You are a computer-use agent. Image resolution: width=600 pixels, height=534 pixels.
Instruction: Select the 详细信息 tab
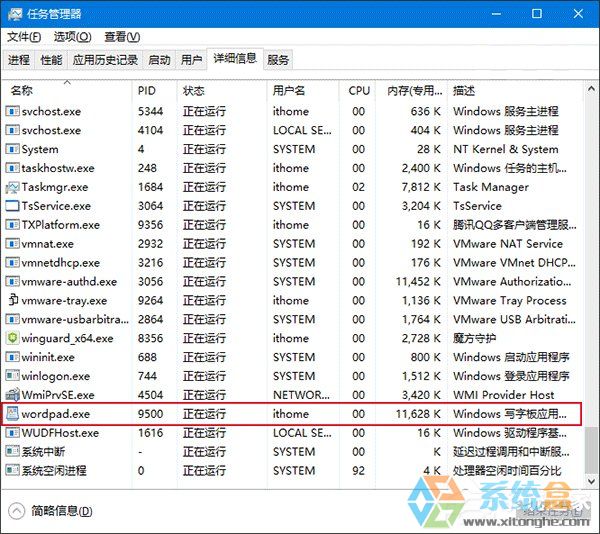pyautogui.click(x=235, y=59)
